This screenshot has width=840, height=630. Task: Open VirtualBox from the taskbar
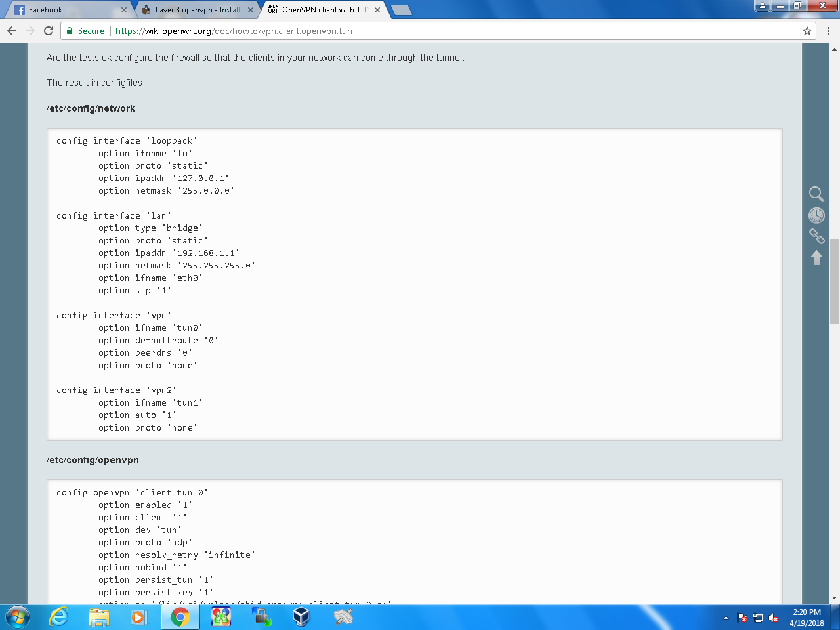coord(301,618)
